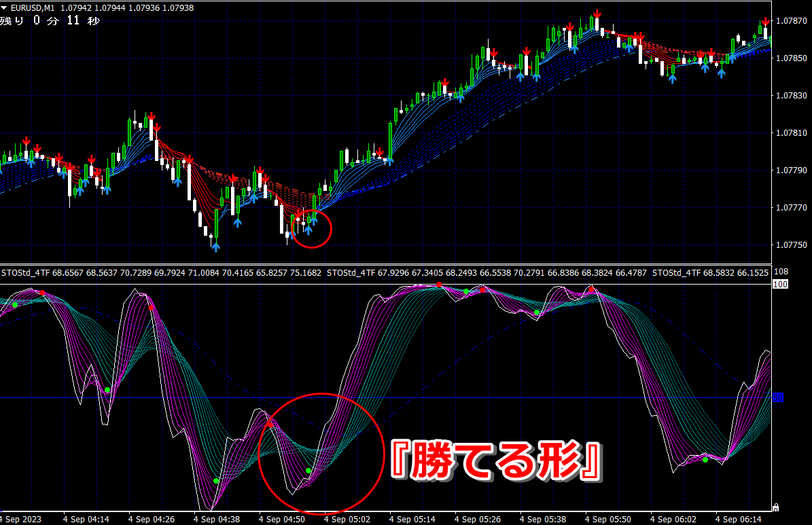
Task: Click the 1.07750 price scale label
Action: (792, 245)
